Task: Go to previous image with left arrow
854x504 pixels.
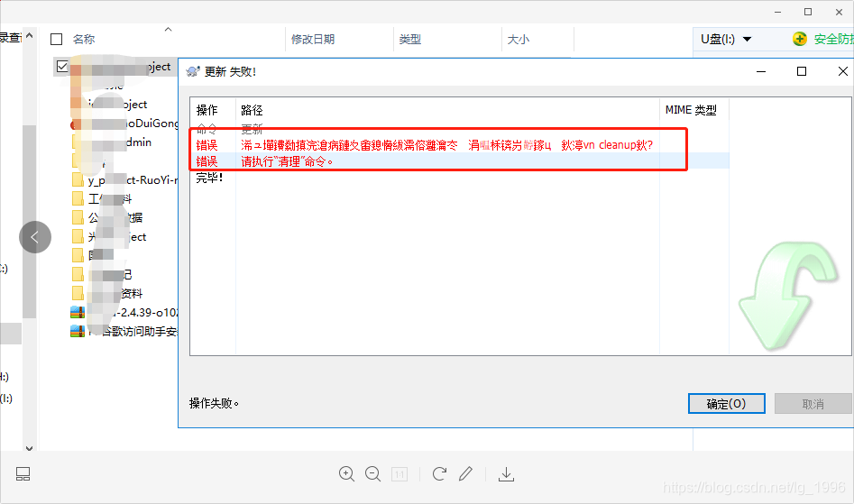Action: coord(35,237)
